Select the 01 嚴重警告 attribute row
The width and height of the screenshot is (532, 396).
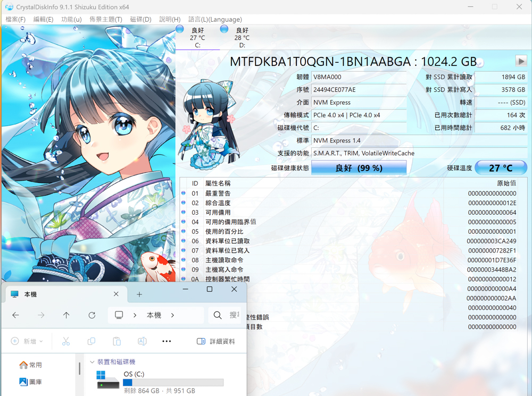349,193
